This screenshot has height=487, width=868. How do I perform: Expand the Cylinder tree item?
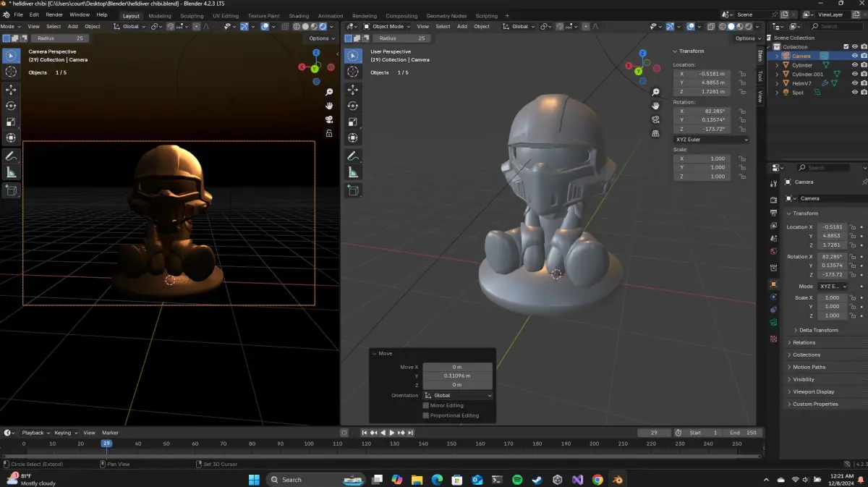[778, 65]
